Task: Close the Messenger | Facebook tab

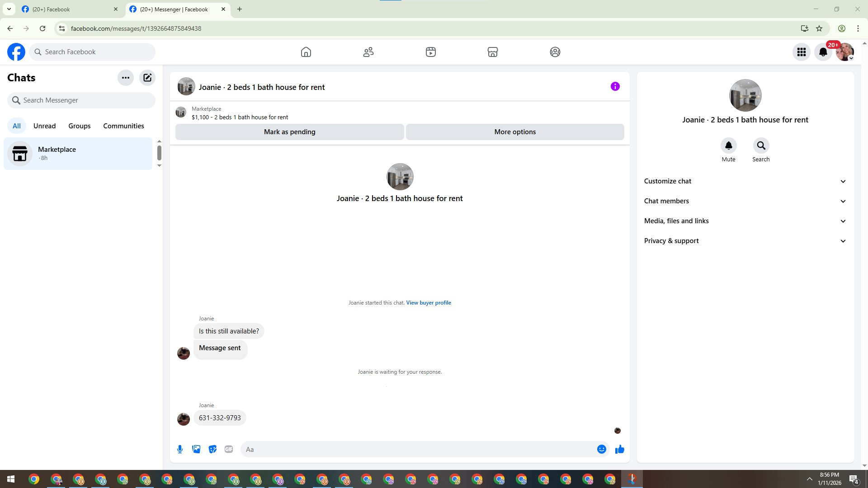Action: (223, 9)
